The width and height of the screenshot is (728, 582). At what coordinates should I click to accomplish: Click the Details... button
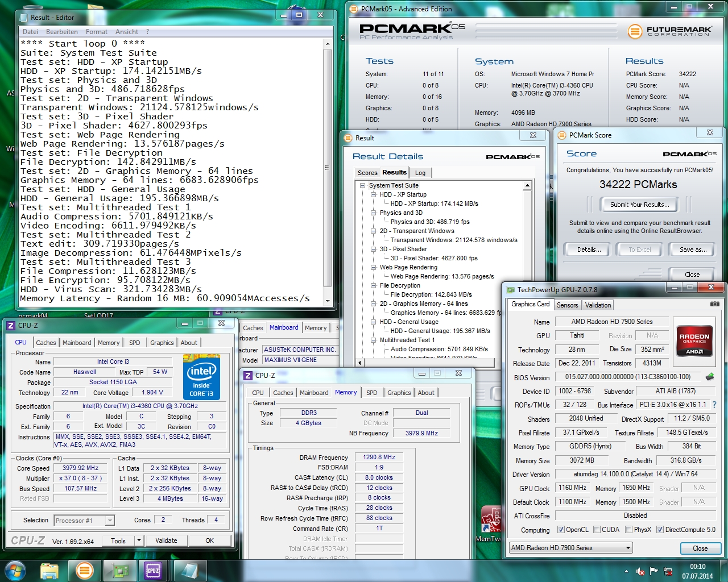click(x=589, y=250)
